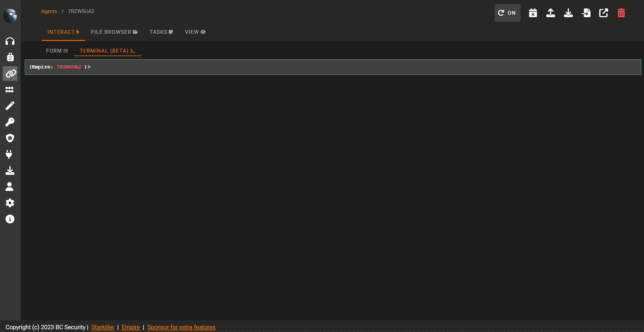Screen dimensions: 644x332
Task: Switch to the FILE BROWSER tab
Action: click(114, 32)
